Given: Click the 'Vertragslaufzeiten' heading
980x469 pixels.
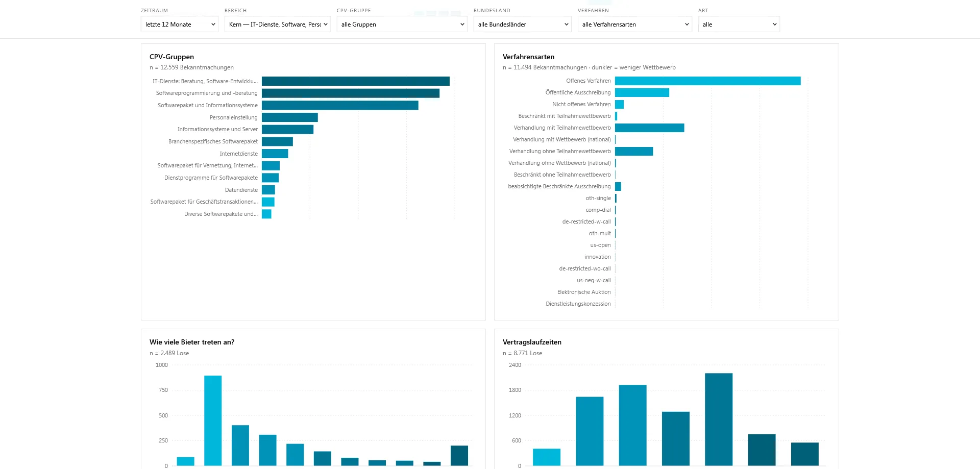Looking at the screenshot, I should tap(532, 342).
